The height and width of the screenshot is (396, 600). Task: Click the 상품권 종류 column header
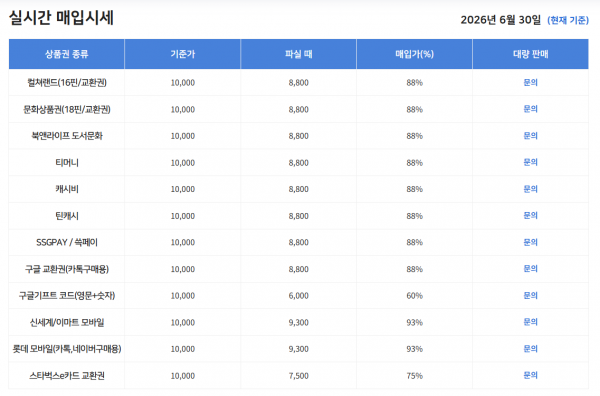click(67, 54)
